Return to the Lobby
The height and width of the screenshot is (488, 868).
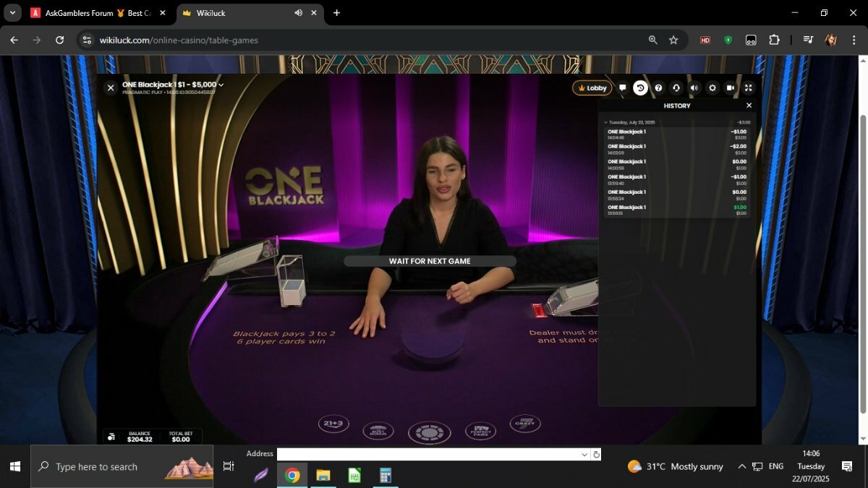click(592, 87)
